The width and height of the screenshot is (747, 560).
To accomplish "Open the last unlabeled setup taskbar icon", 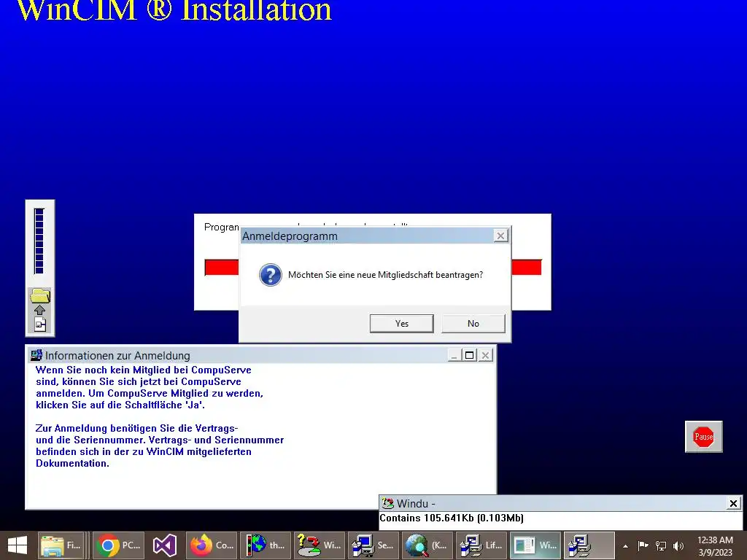I will pos(589,545).
